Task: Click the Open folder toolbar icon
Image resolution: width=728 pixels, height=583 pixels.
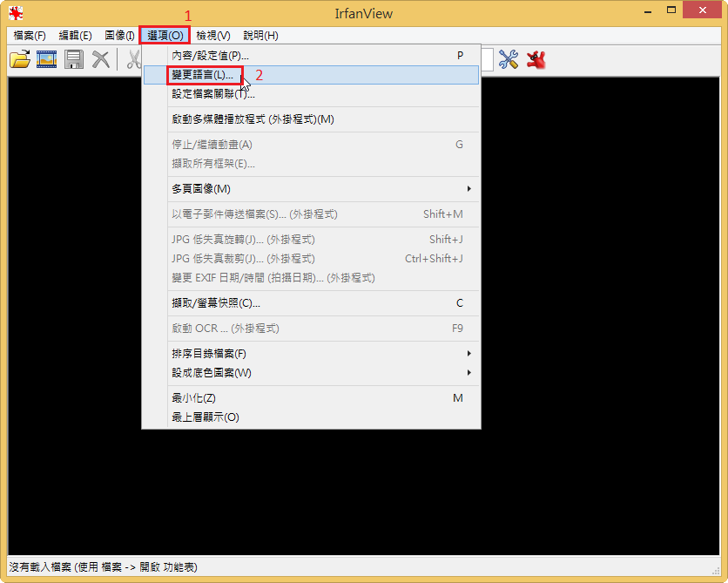Action: click(x=20, y=59)
